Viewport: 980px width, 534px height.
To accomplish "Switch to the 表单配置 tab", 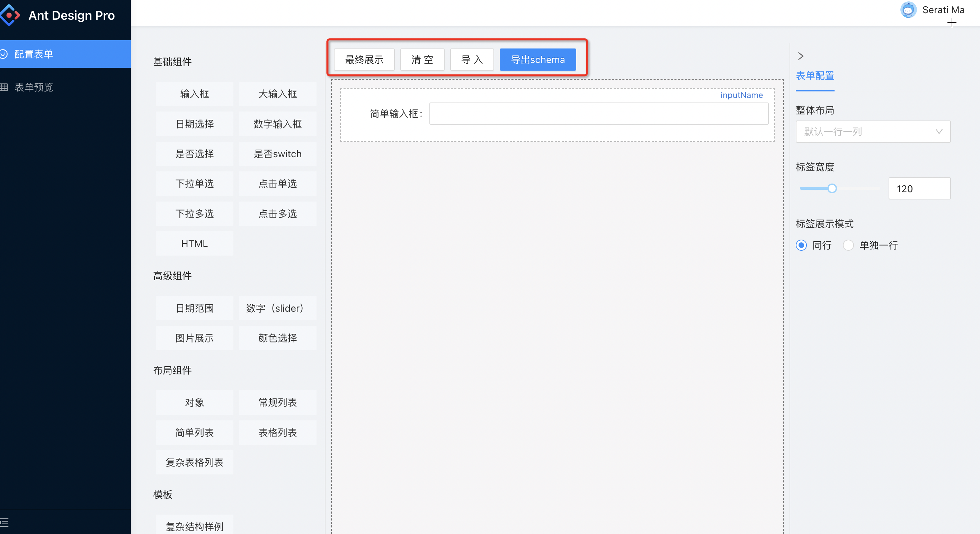I will [x=815, y=76].
